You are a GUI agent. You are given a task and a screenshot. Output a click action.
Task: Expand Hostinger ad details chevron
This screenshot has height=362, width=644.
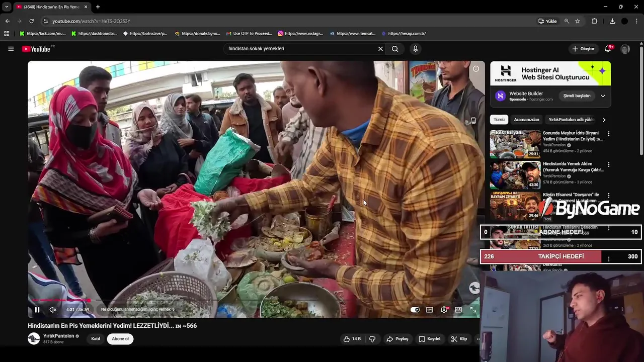pyautogui.click(x=603, y=96)
